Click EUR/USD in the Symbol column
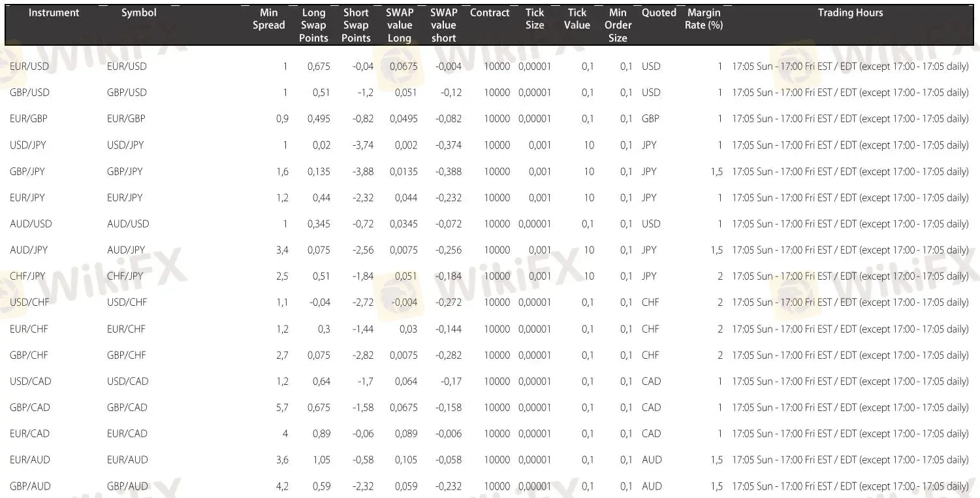 127,67
